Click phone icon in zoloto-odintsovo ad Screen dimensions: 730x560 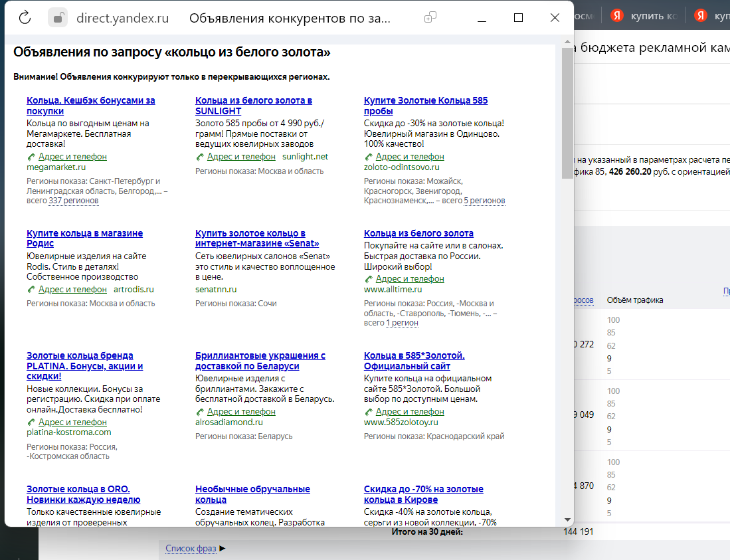[x=369, y=157]
